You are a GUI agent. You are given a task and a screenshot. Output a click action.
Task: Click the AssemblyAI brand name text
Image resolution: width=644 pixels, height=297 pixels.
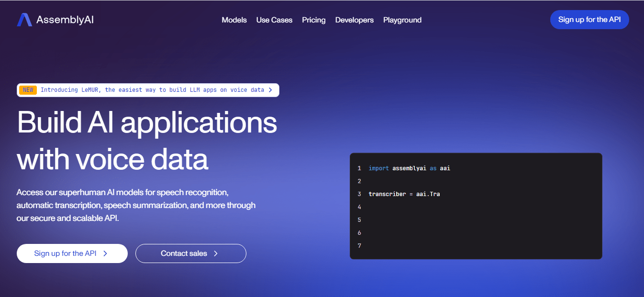pyautogui.click(x=65, y=20)
